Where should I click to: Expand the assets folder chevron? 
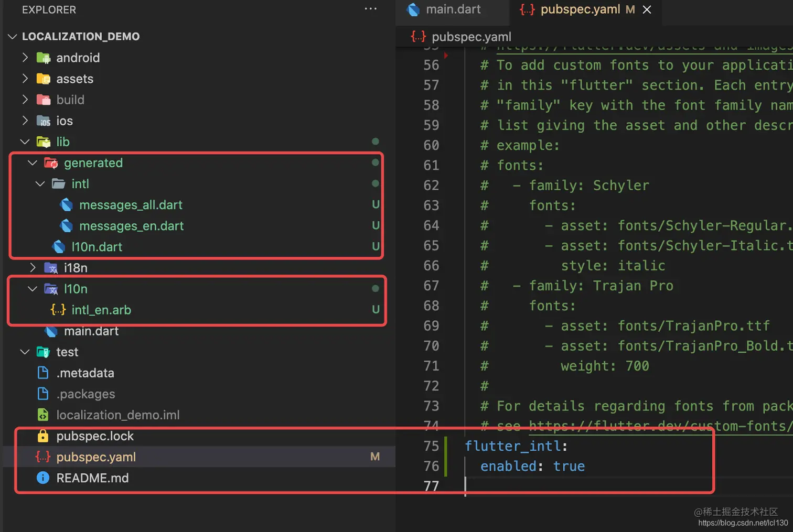tap(25, 79)
